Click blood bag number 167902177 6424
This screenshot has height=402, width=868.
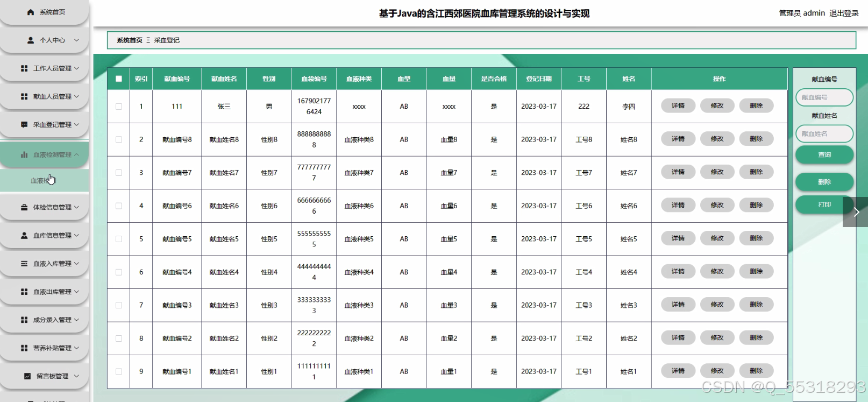pyautogui.click(x=314, y=107)
